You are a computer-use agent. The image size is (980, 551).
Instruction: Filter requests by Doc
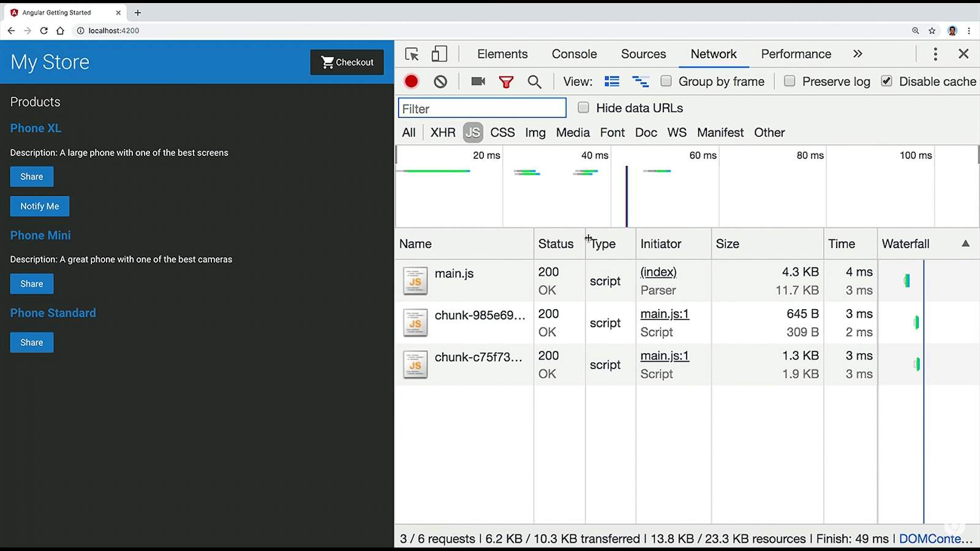[x=646, y=132]
